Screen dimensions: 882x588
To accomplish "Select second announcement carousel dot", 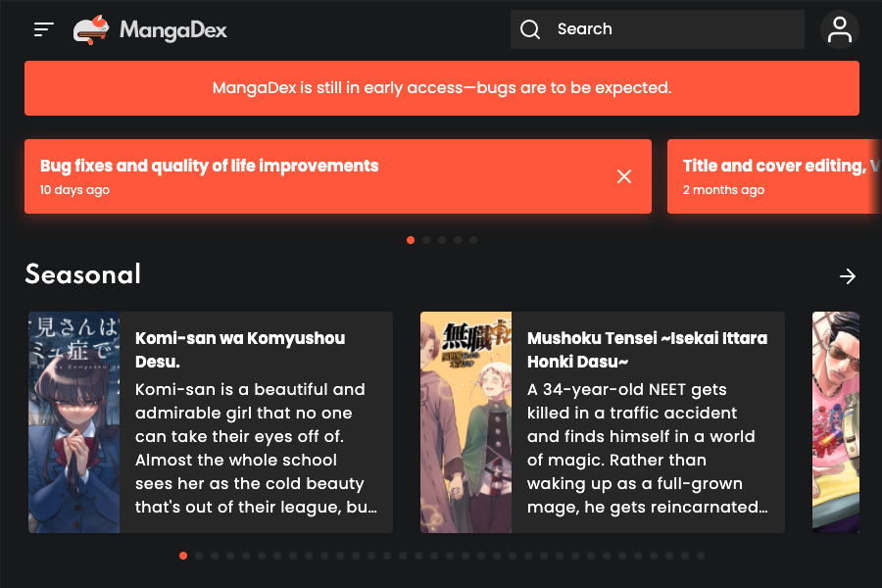I will pos(426,240).
